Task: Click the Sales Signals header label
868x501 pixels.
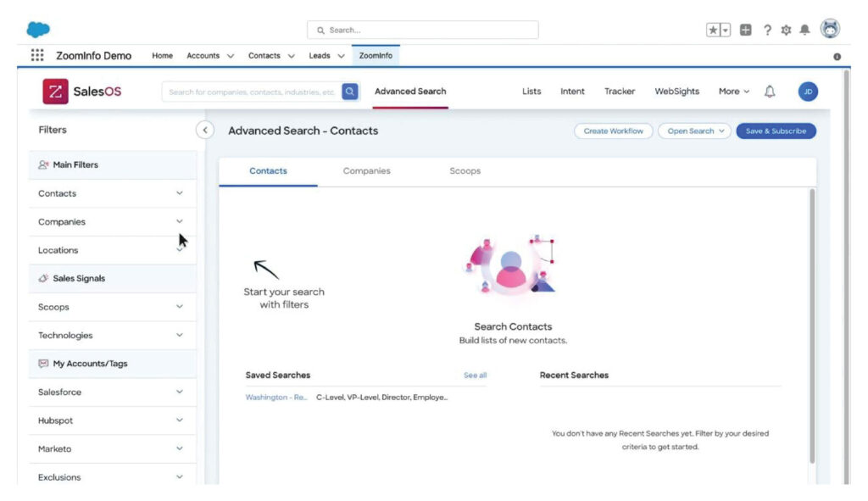Action: [x=79, y=278]
